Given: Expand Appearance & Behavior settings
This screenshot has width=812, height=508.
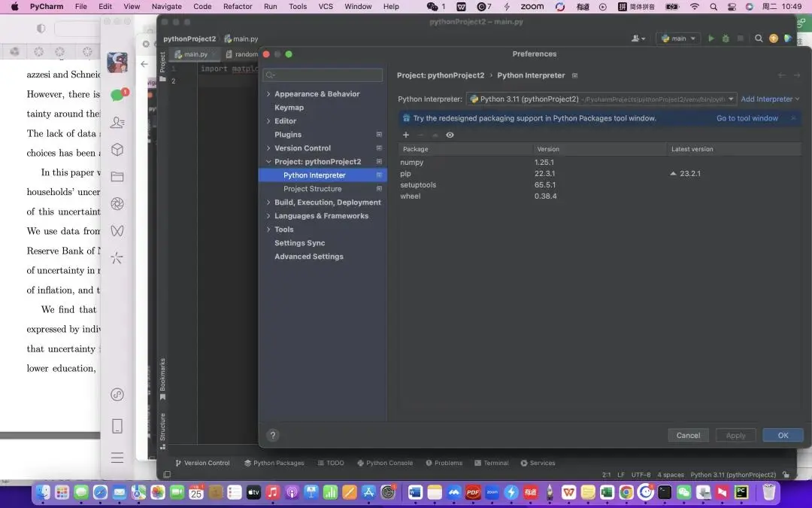Looking at the screenshot, I should (268, 94).
